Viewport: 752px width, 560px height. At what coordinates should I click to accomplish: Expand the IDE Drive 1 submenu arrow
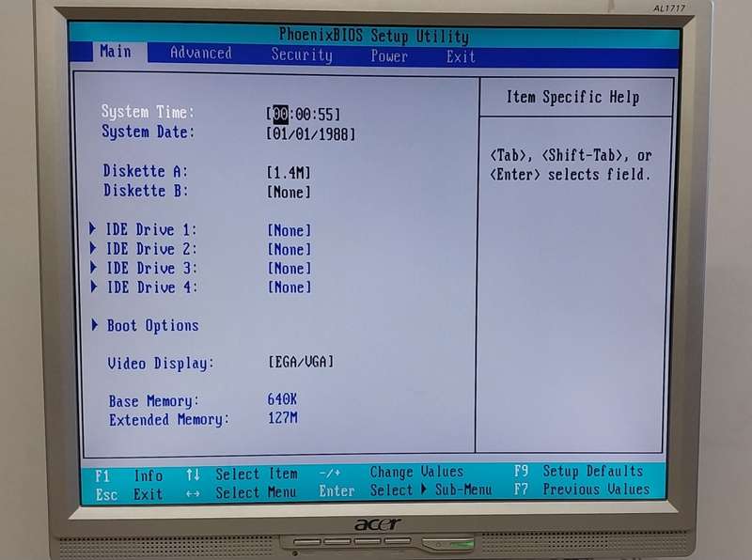[x=93, y=228]
